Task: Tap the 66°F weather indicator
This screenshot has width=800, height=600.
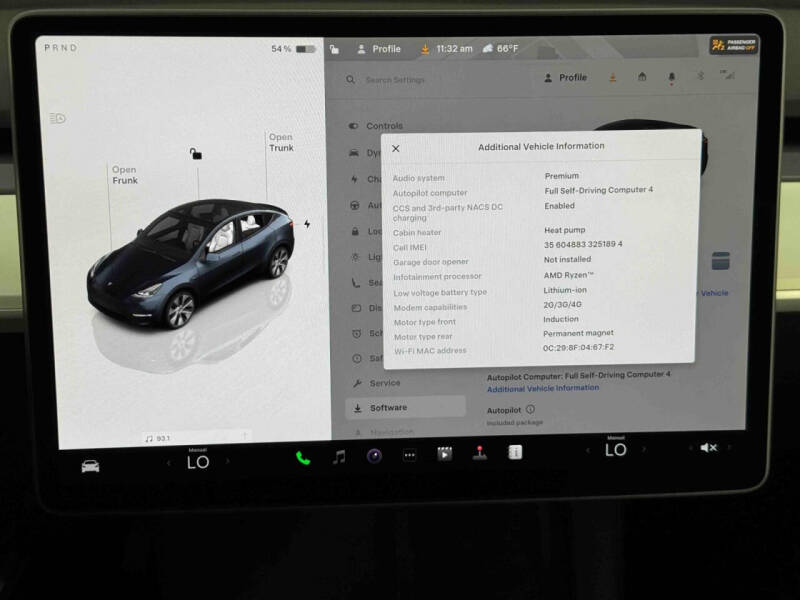Action: 500,48
